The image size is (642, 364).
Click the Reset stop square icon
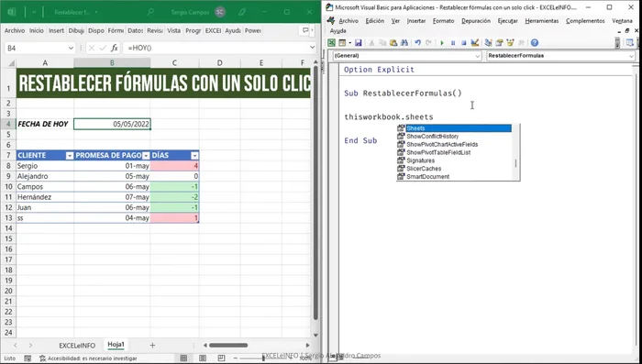[x=463, y=42]
